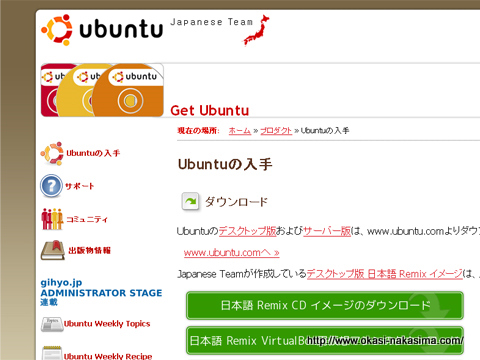The height and width of the screenshot is (360, 480).
Task: Open the Ubuntuの入手 sidebar link
Action: click(x=93, y=153)
